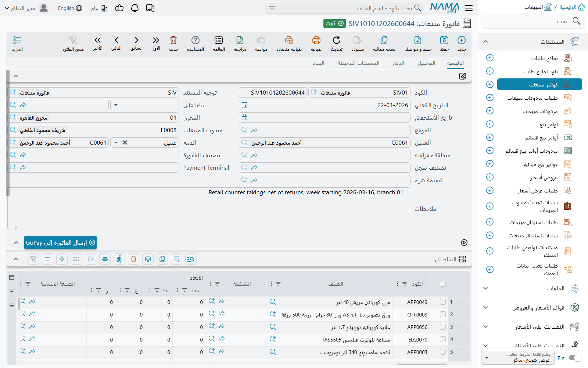The image size is (588, 368).
Task: Open notifications bell in top bar
Action: pos(135,8)
